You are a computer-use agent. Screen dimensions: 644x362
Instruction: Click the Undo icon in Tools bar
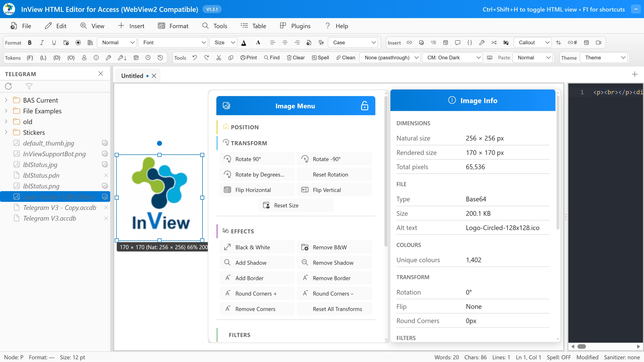[195, 57]
